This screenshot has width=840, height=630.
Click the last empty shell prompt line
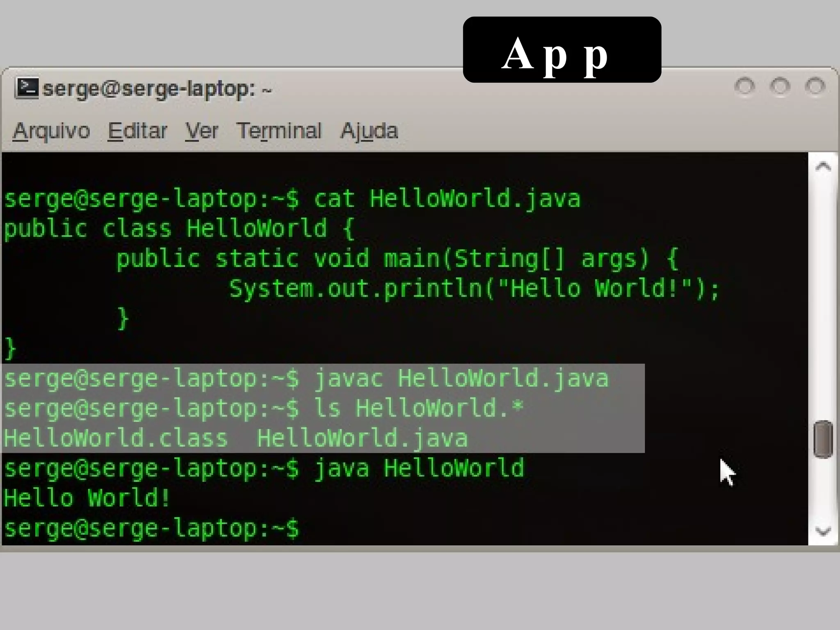152,528
